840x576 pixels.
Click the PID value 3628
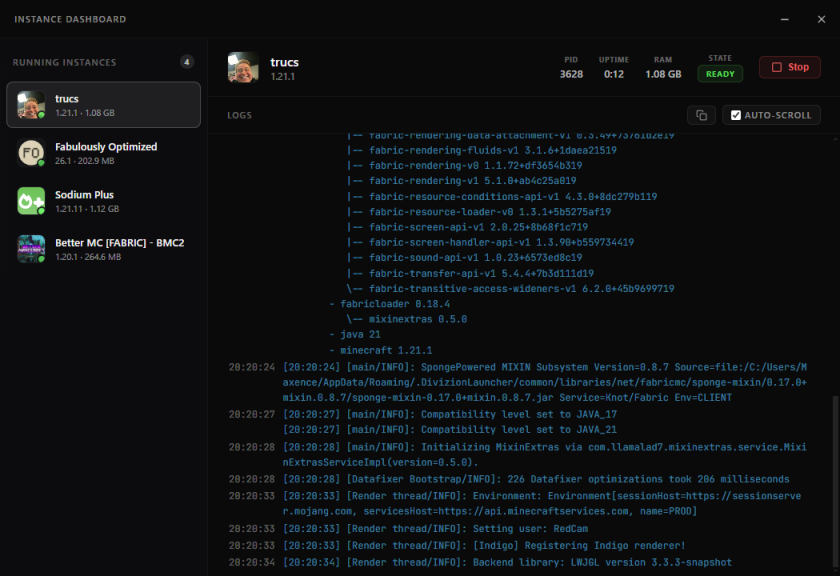coord(571,74)
